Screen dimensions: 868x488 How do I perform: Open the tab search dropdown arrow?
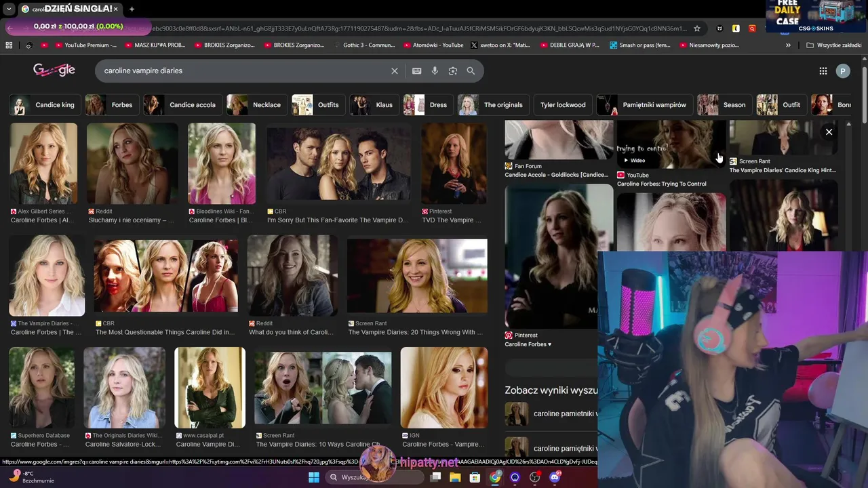8,9
